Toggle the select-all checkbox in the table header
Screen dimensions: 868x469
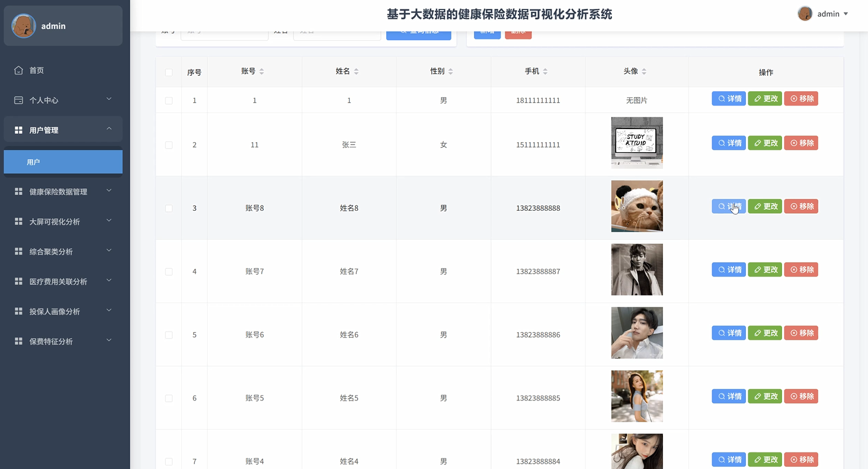click(169, 72)
